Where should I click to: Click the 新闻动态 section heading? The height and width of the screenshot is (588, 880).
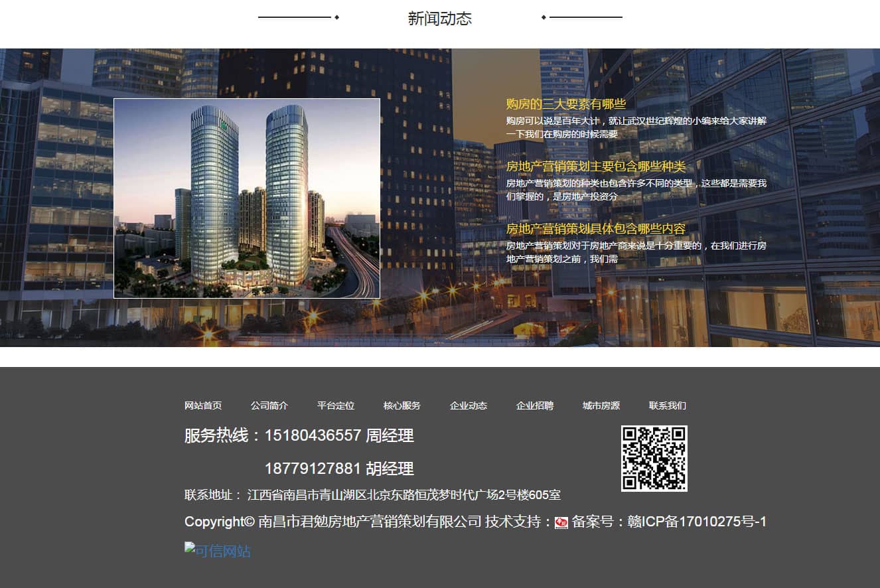pos(439,19)
